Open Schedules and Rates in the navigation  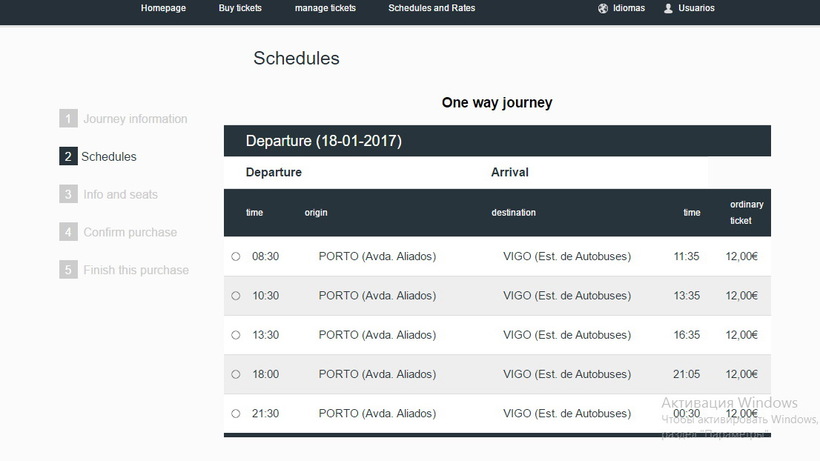click(x=431, y=8)
